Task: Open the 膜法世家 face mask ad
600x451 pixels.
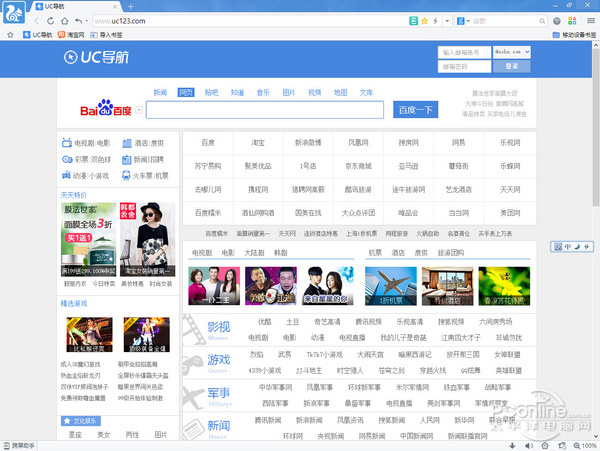Action: [88, 239]
